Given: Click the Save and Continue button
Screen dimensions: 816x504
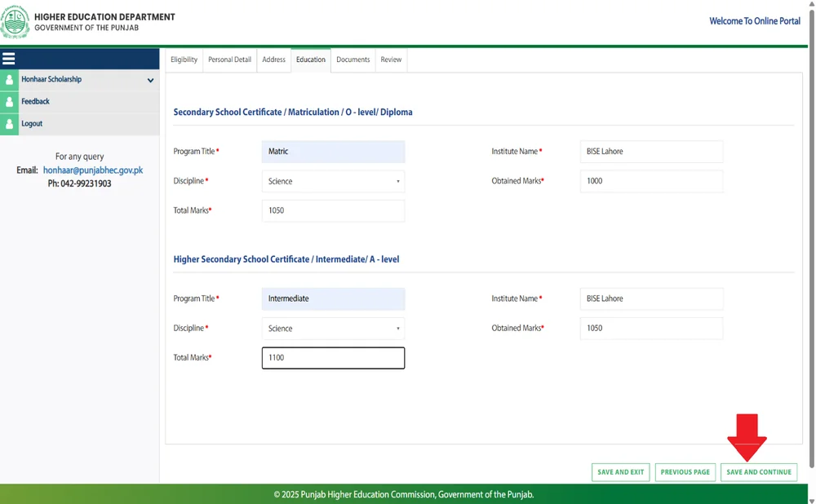Looking at the screenshot, I should pyautogui.click(x=759, y=471).
